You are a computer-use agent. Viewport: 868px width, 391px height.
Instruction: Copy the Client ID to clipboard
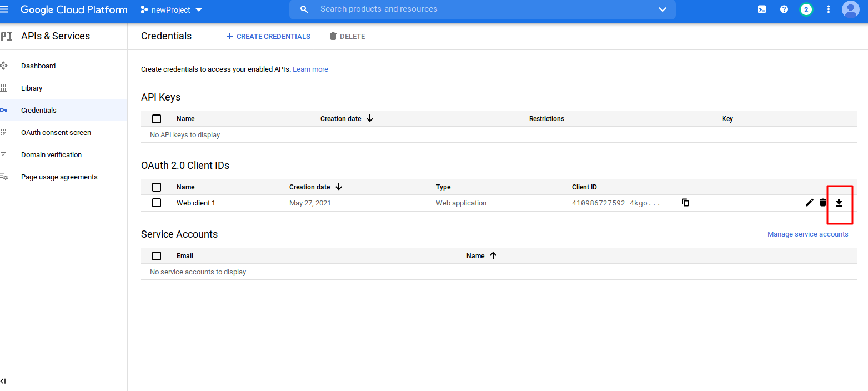(685, 203)
